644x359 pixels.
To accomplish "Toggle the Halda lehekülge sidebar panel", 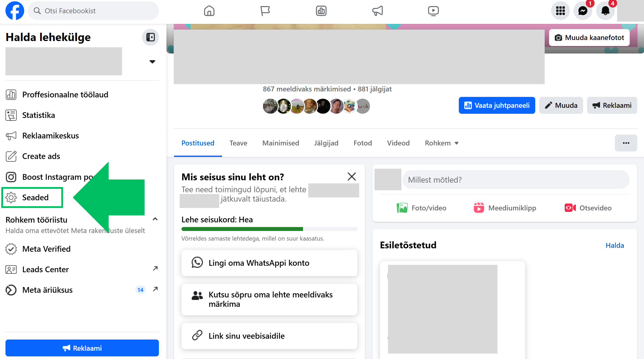I will click(x=150, y=37).
